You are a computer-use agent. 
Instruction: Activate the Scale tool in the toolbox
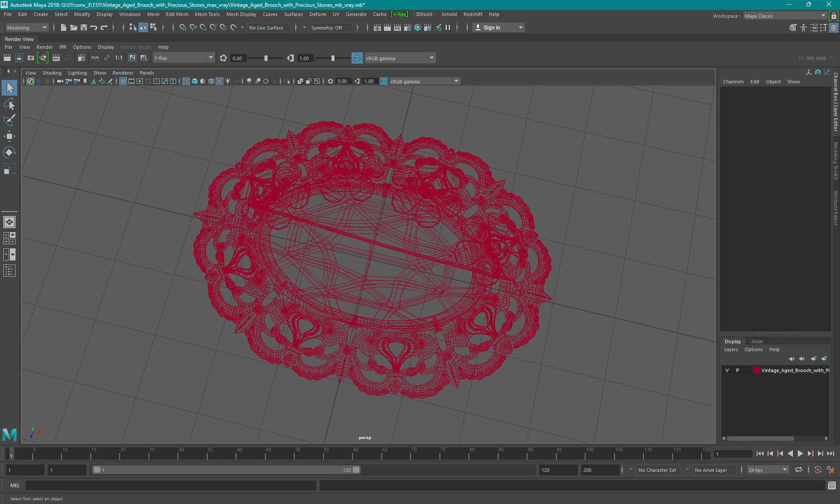(x=9, y=168)
